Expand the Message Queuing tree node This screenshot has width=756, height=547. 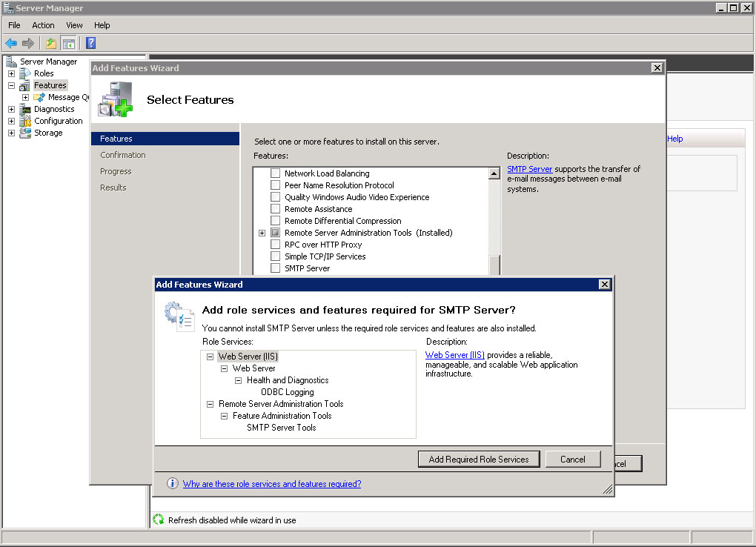pos(25,97)
